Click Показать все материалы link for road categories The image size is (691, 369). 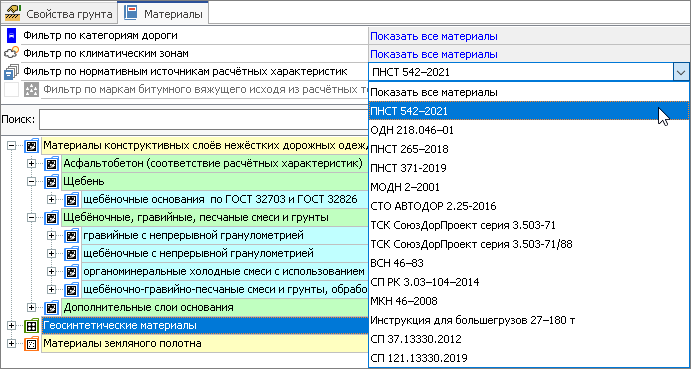point(434,36)
